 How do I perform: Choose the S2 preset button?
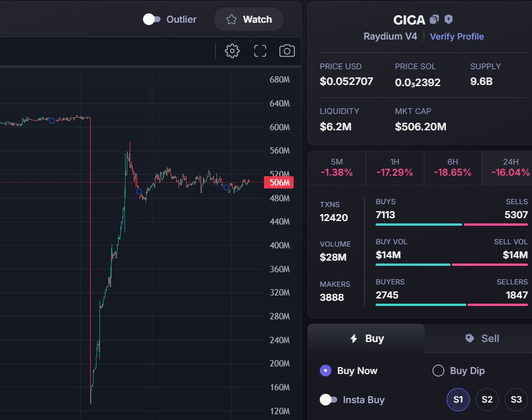coord(487,400)
